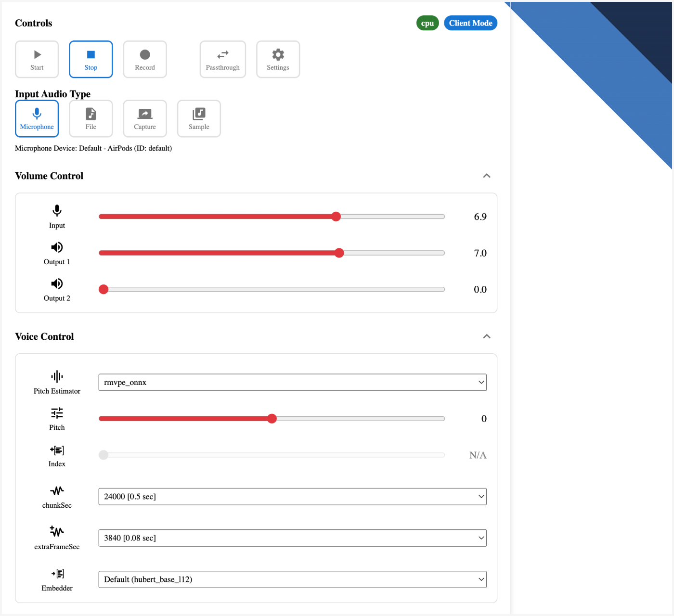Click the Client Mode badge
674x616 pixels.
coord(470,23)
